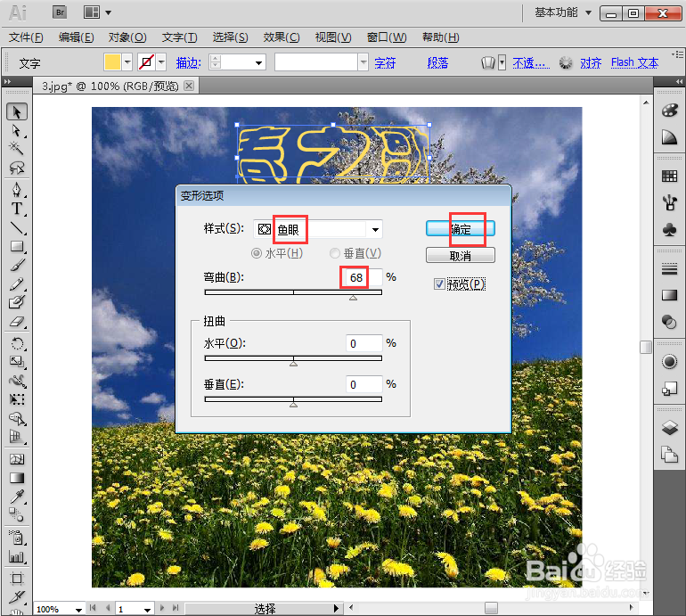The height and width of the screenshot is (616, 686).
Task: Open the Edit (编辑) menu
Action: 76,37
